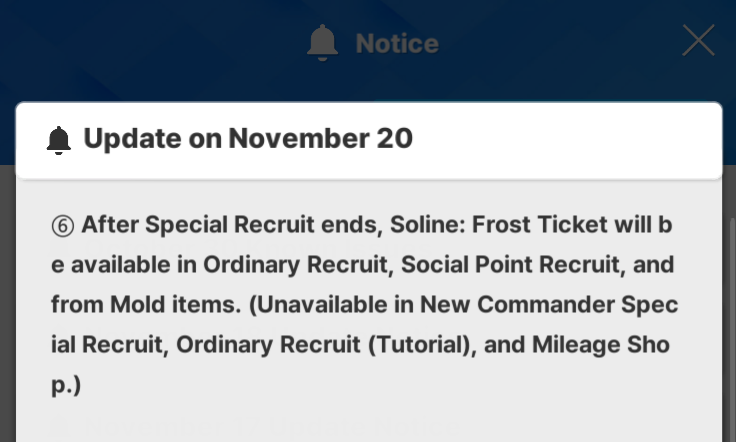Click the bell icon beside Update header
This screenshot has height=442, width=736.
pyautogui.click(x=59, y=140)
